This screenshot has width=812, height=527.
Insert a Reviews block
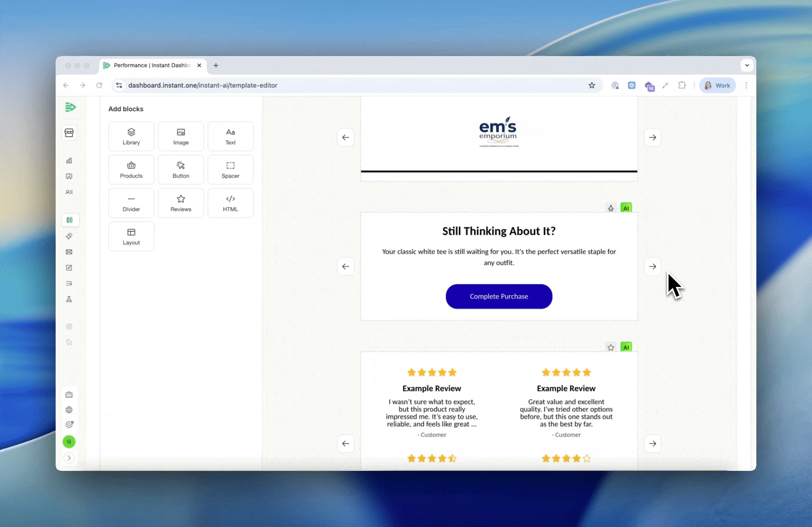point(181,203)
